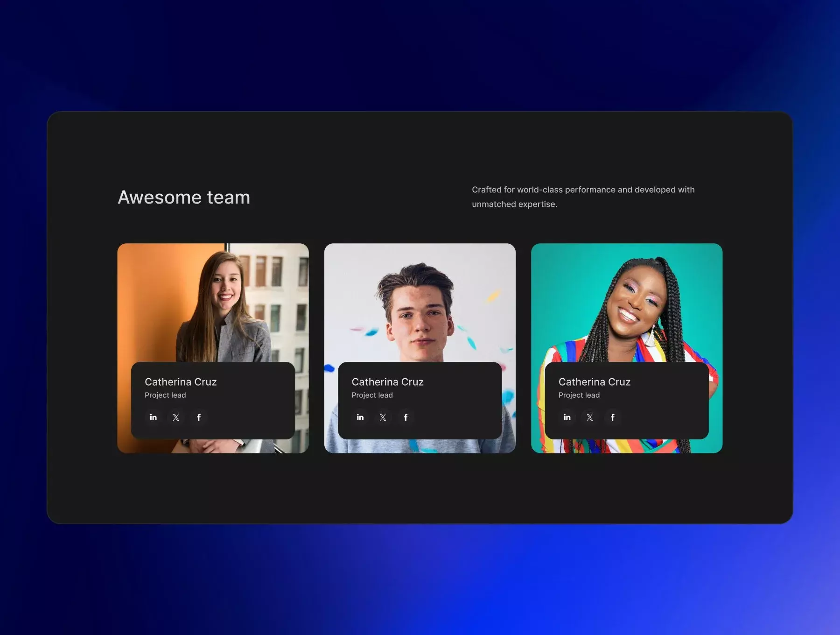This screenshot has height=635, width=840.
Task: Click the 'Crafted for world-class performance' description
Action: [x=583, y=197]
